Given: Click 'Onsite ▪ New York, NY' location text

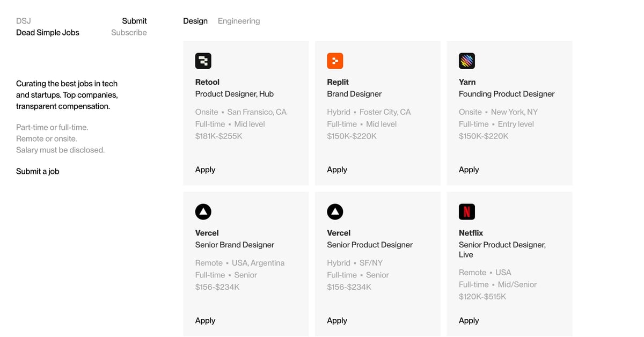Looking at the screenshot, I should click(498, 112).
